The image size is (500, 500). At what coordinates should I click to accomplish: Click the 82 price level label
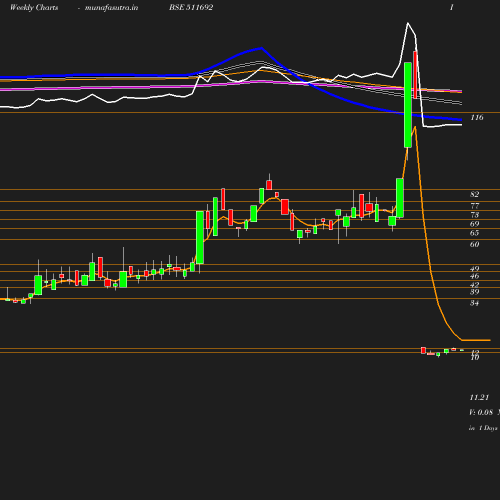click(x=475, y=194)
